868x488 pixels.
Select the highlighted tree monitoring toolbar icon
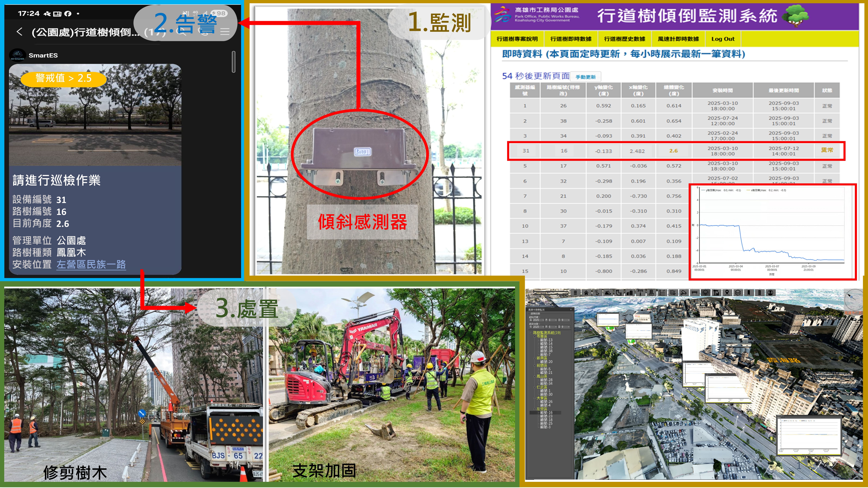click(x=706, y=293)
